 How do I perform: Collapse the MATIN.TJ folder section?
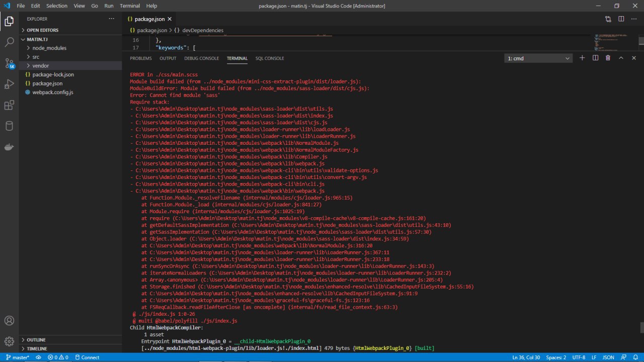(70, 39)
